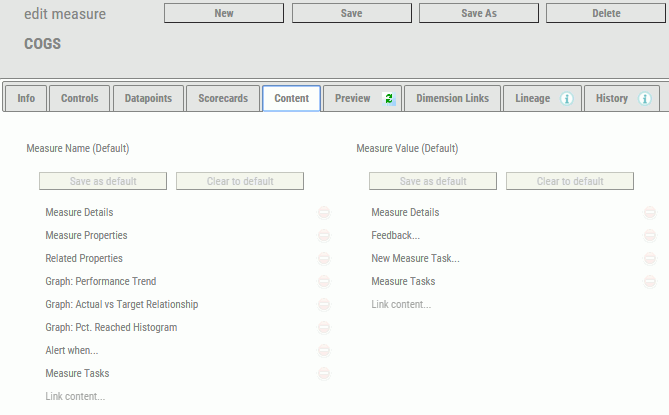Click the Measure Value (Default) heading
The image size is (669, 415).
[407, 148]
